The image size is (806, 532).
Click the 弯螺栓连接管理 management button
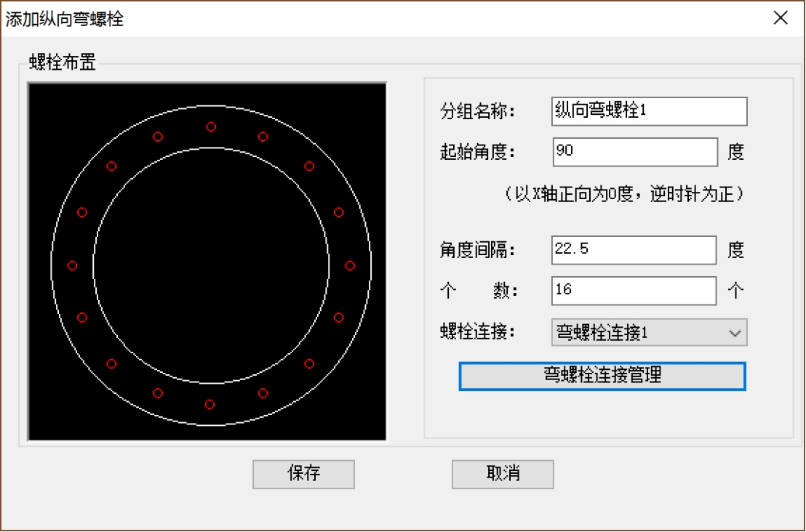click(x=602, y=376)
